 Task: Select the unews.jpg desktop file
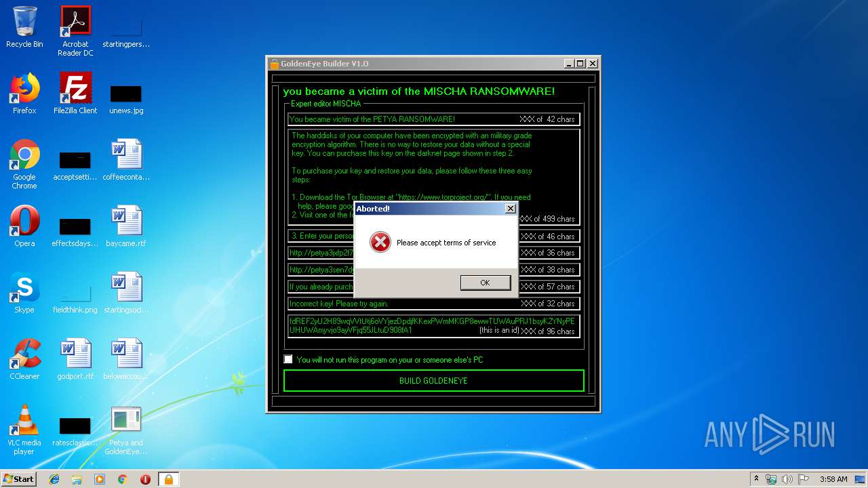126,98
